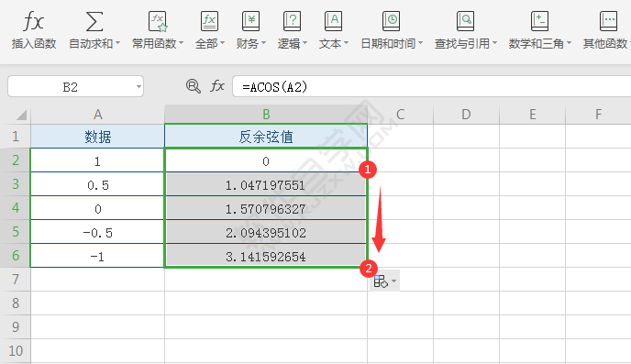Select column B header
631x364 pixels.
[266, 115]
